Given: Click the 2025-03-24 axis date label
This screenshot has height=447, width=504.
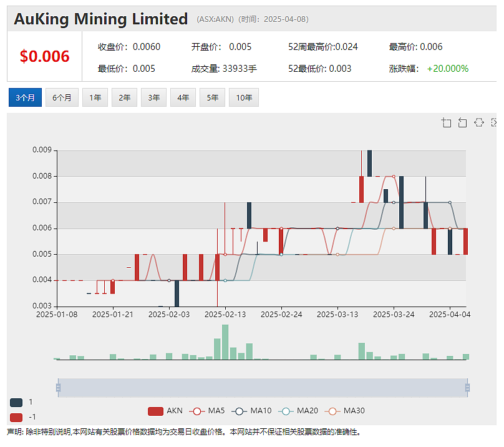Looking at the screenshot, I should click(x=394, y=315).
